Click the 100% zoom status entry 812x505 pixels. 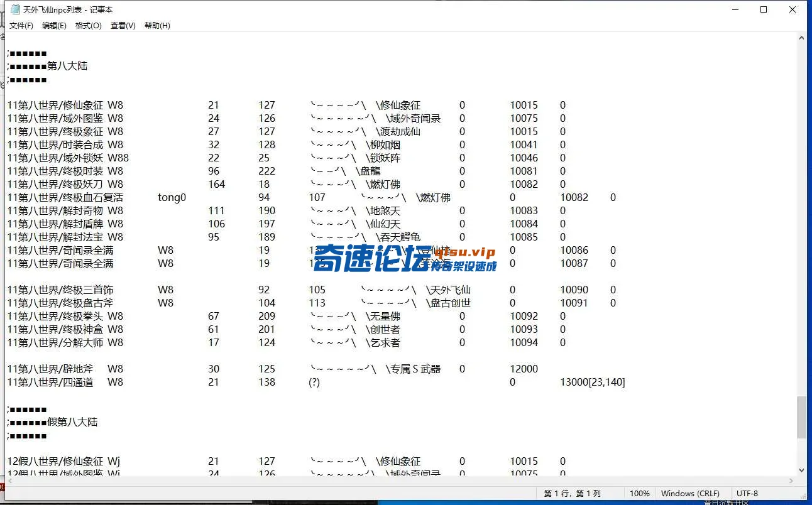(640, 494)
